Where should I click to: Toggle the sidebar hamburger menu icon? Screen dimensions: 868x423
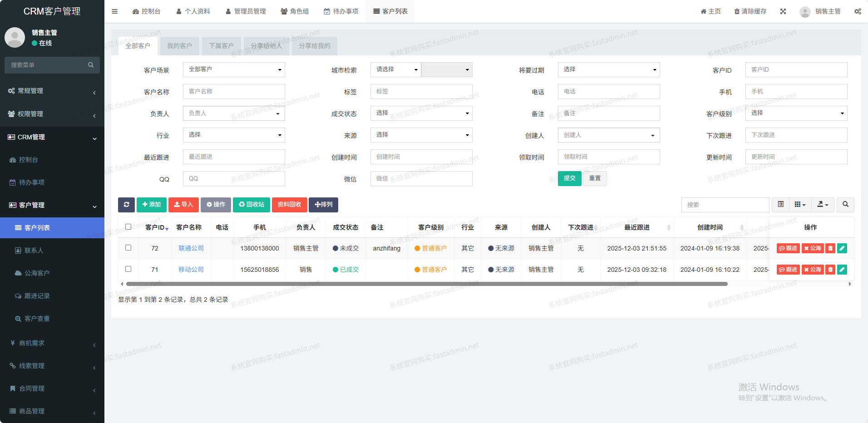114,11
